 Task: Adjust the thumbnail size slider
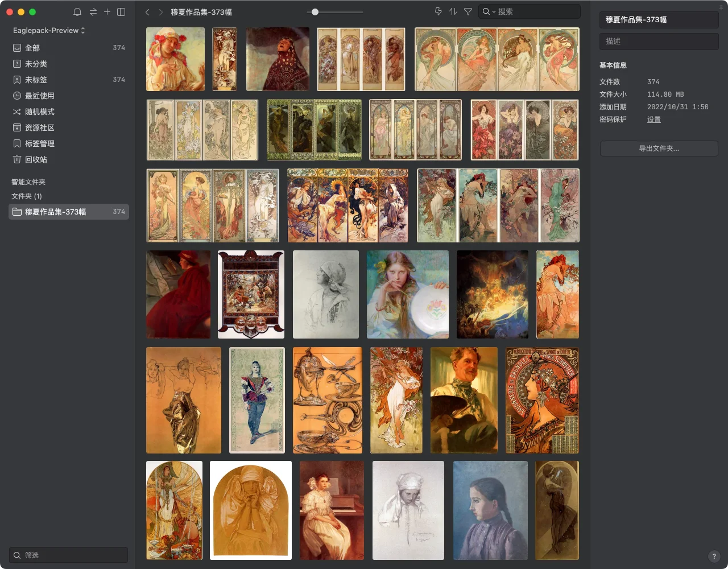(x=315, y=12)
